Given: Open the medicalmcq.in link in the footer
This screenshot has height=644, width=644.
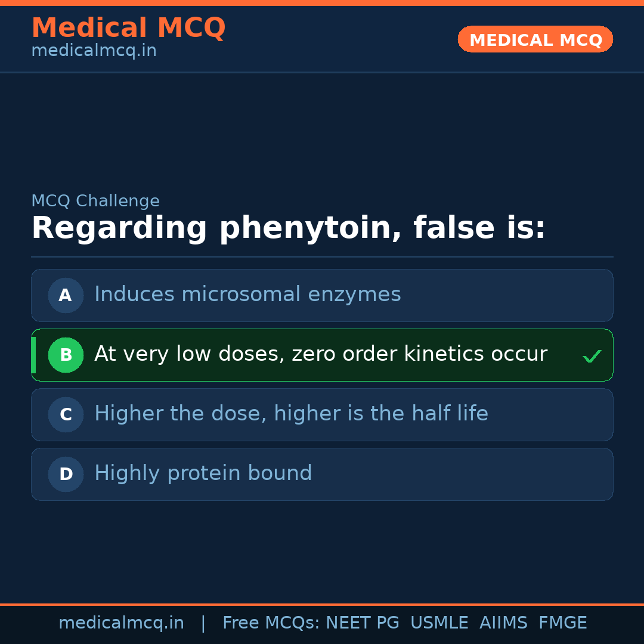Looking at the screenshot, I should click(x=121, y=623).
